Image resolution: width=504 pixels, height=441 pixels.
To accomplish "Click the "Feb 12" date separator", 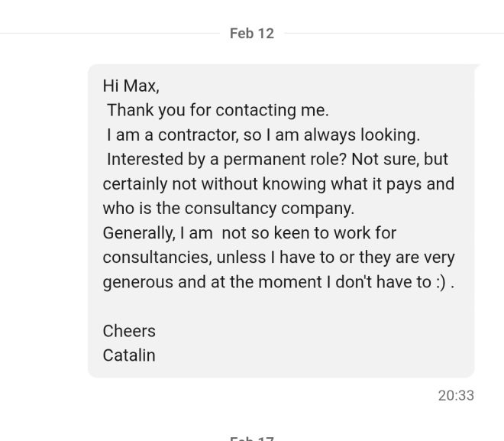I will pyautogui.click(x=251, y=34).
